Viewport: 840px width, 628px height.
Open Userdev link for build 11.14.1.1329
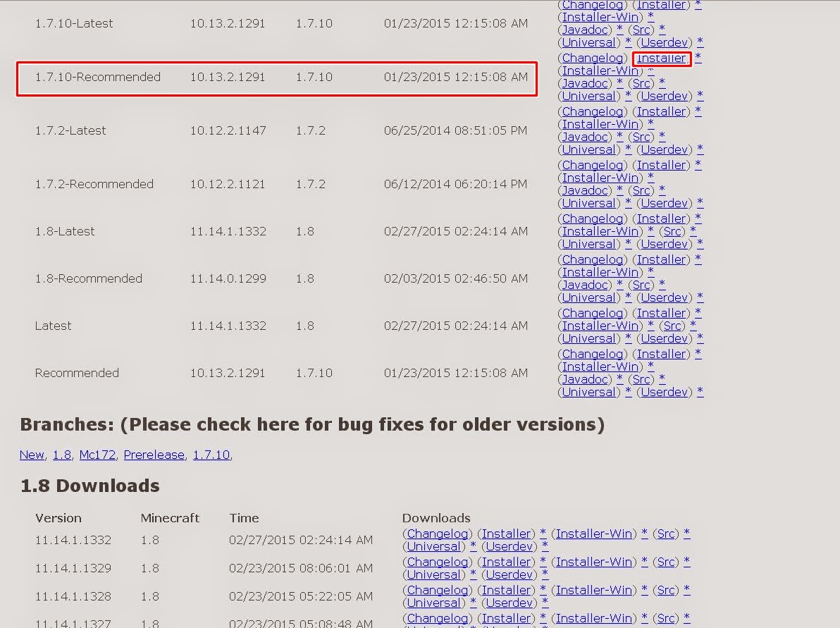click(x=509, y=574)
